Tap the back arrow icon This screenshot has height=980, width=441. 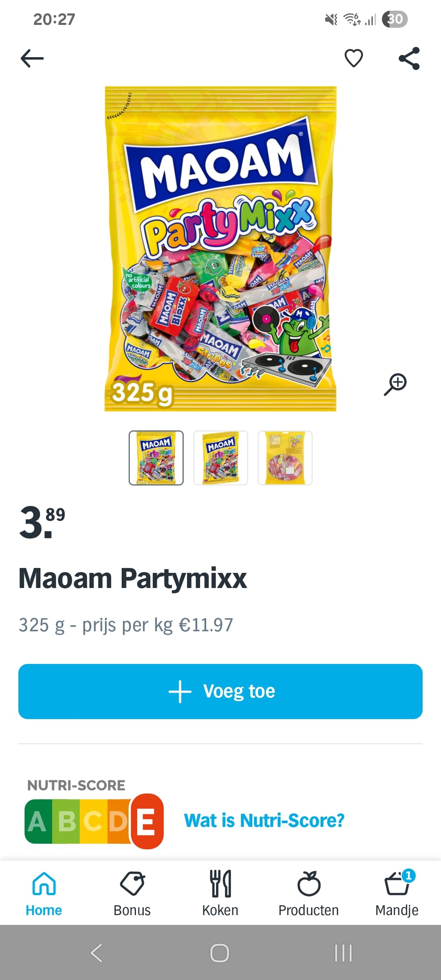(x=32, y=58)
